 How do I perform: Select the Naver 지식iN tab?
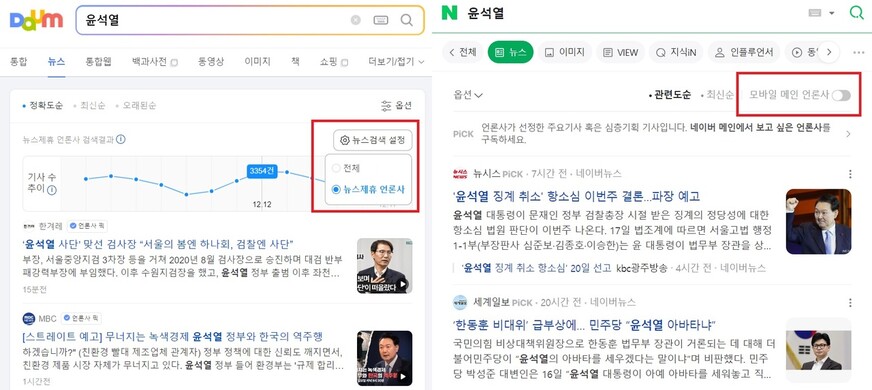point(676,52)
